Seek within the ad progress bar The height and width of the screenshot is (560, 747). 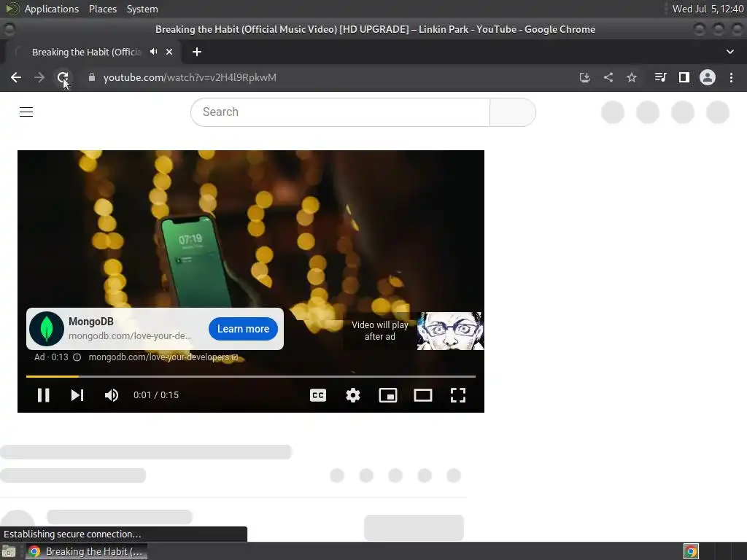coord(251,376)
